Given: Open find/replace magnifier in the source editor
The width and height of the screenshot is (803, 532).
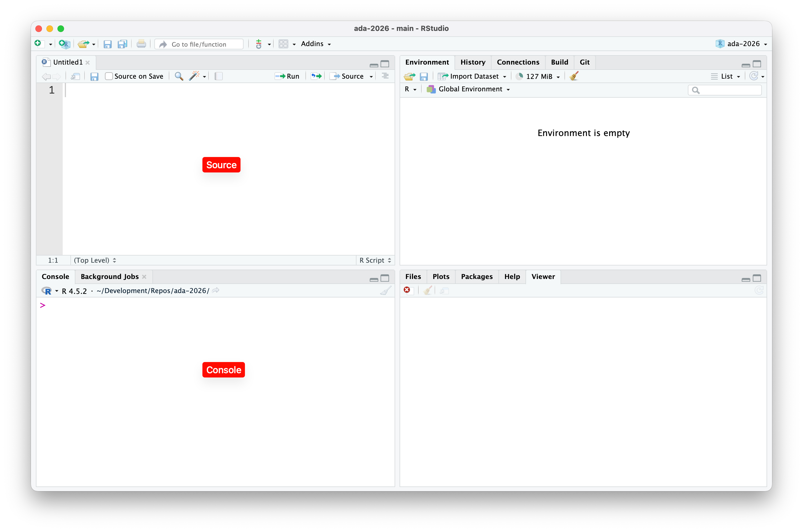Looking at the screenshot, I should [179, 76].
